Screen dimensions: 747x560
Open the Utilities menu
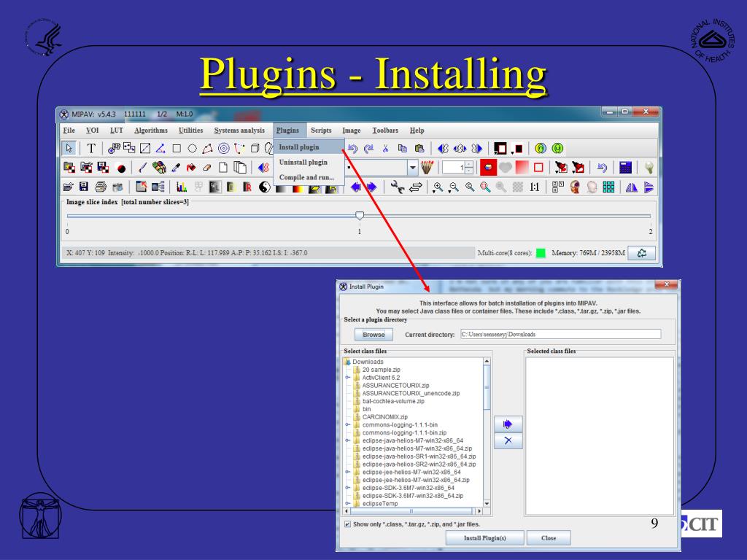point(190,131)
